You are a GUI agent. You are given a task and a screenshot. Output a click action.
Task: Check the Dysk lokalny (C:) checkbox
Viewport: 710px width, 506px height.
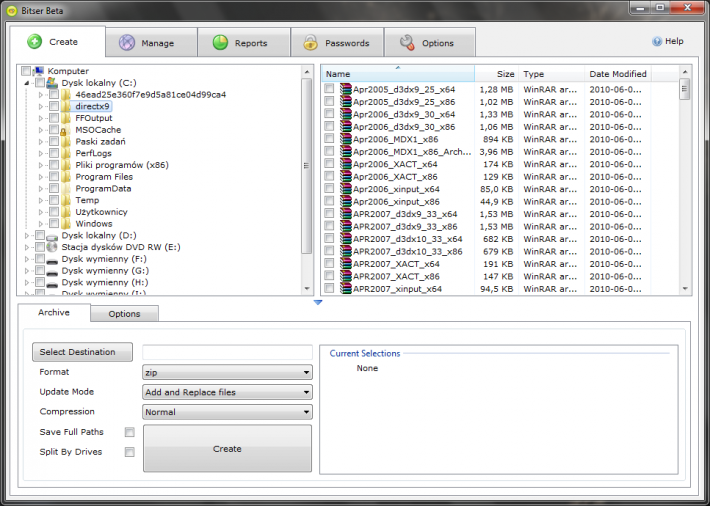point(40,82)
